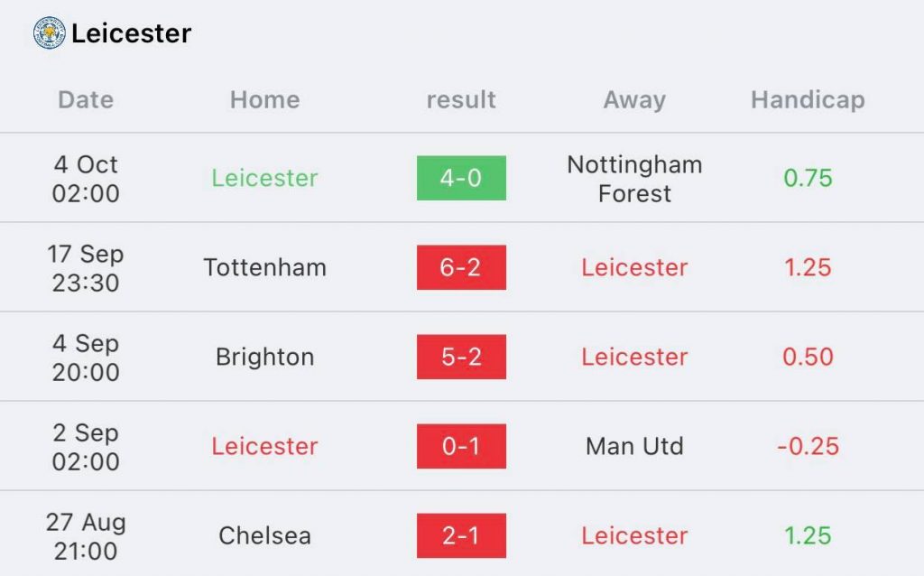This screenshot has width=924, height=576.
Task: Click the 4 Oct 02:00 match date
Action: click(86, 179)
